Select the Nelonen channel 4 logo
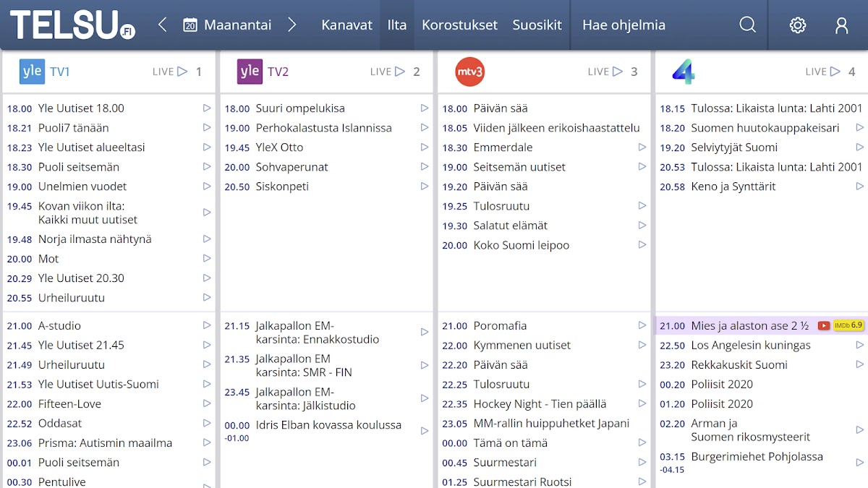868x488 pixels. click(683, 72)
